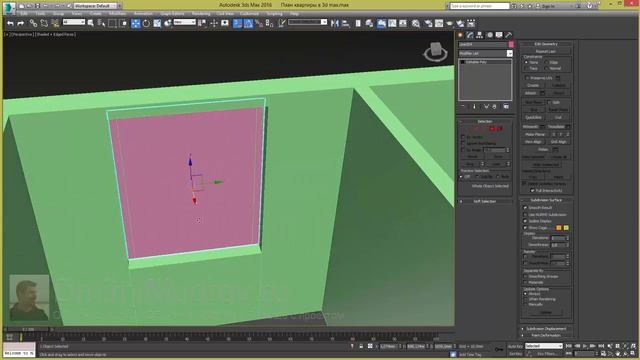The width and height of the screenshot is (640, 360).
Task: Switch to Create command panel tab
Action: [x=460, y=35]
